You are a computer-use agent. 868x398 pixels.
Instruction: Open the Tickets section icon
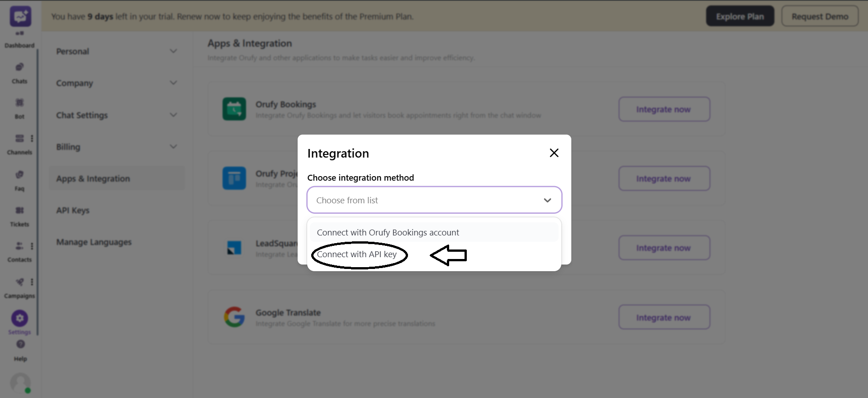coord(19,210)
